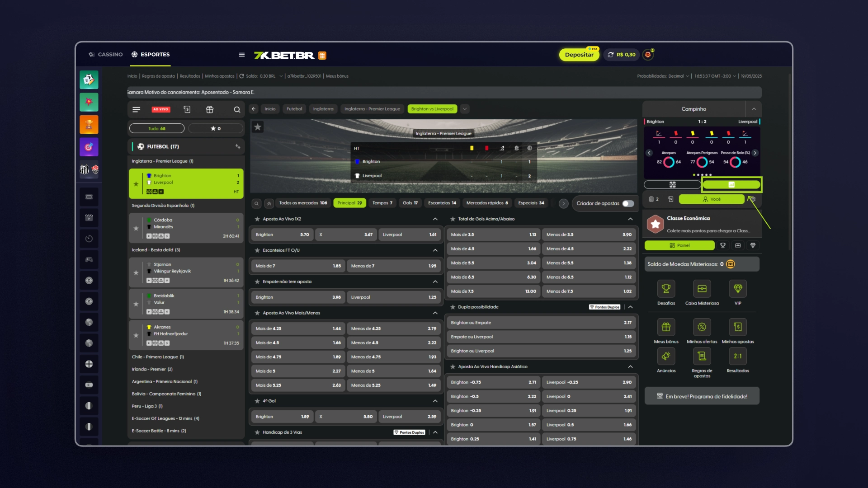The height and width of the screenshot is (488, 868).
Task: Star the Aposta Ao Vivo 1X2 market
Action: coord(257,219)
